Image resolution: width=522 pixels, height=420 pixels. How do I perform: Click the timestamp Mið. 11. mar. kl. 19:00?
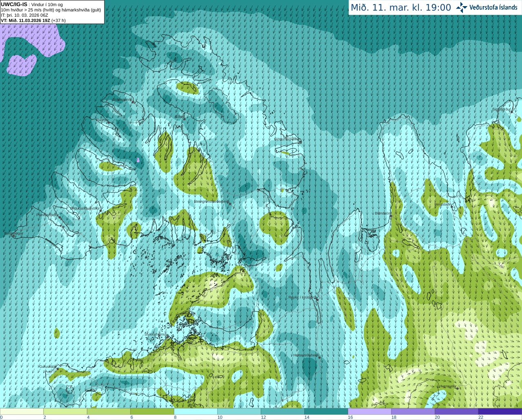point(401,7)
